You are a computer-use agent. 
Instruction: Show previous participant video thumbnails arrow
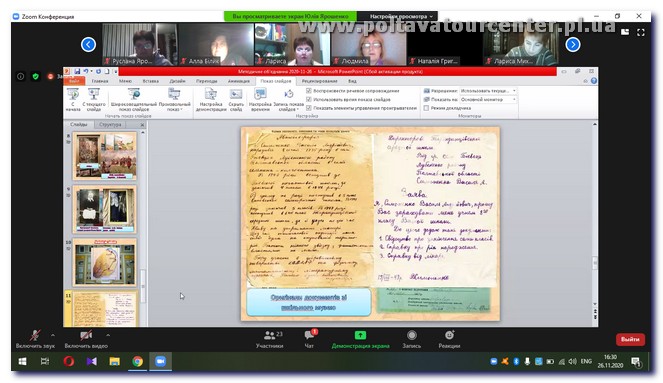[x=88, y=44]
